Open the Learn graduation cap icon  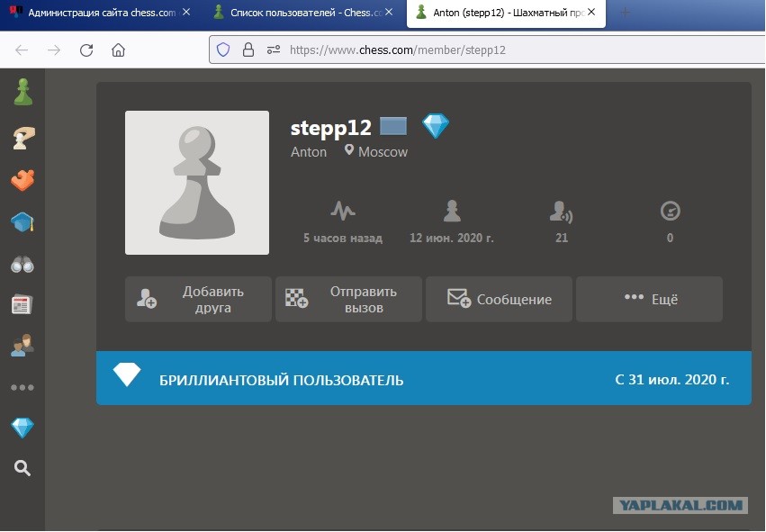tap(23, 222)
